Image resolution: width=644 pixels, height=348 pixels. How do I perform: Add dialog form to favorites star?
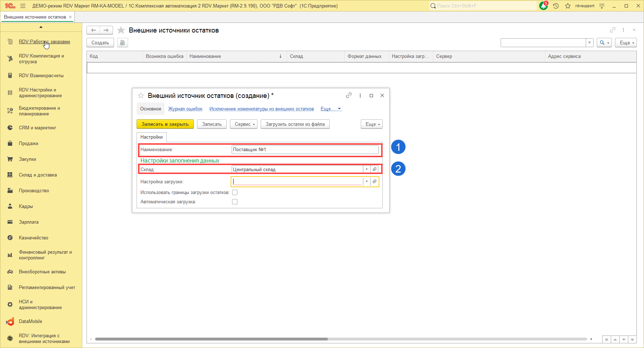click(x=141, y=96)
